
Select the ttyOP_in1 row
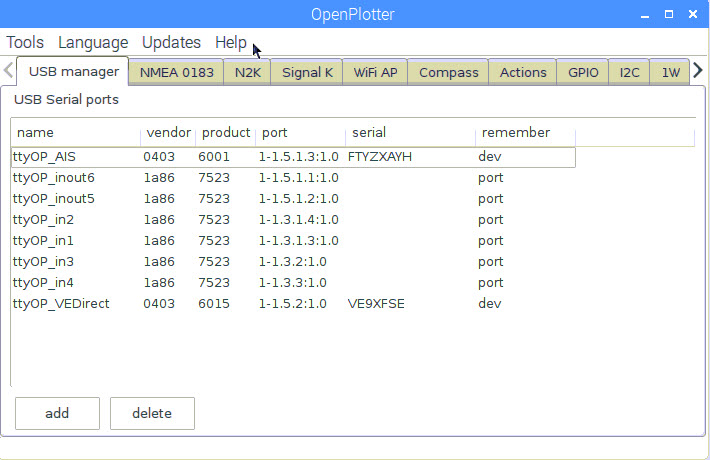pos(293,241)
